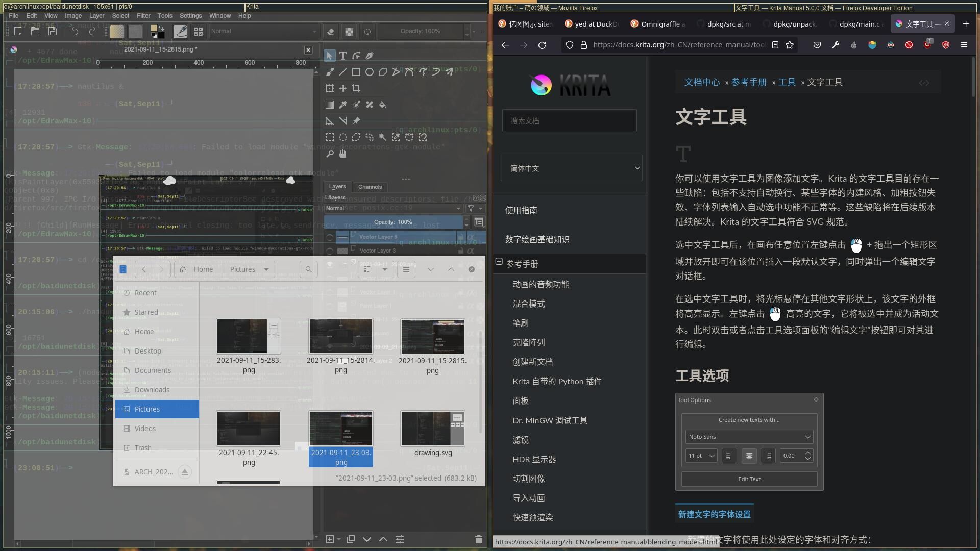
Task: Switch to the Channels tab
Action: click(x=370, y=187)
